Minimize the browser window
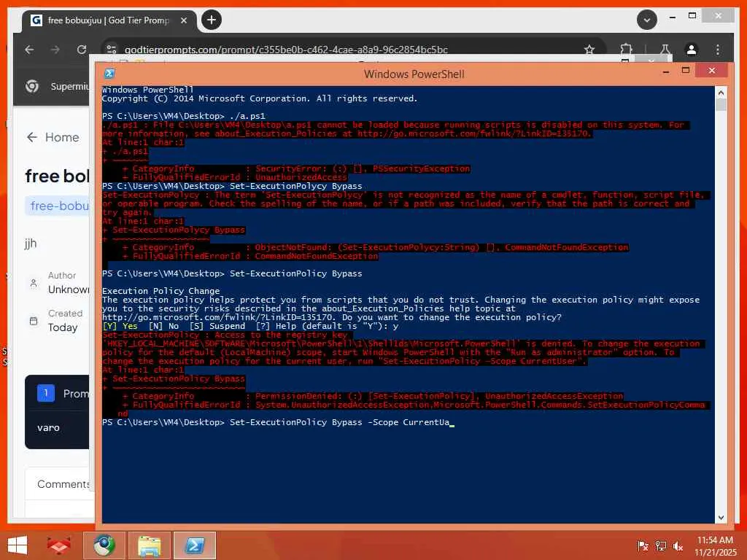Screen dimensions: 747x560 (x=672, y=17)
